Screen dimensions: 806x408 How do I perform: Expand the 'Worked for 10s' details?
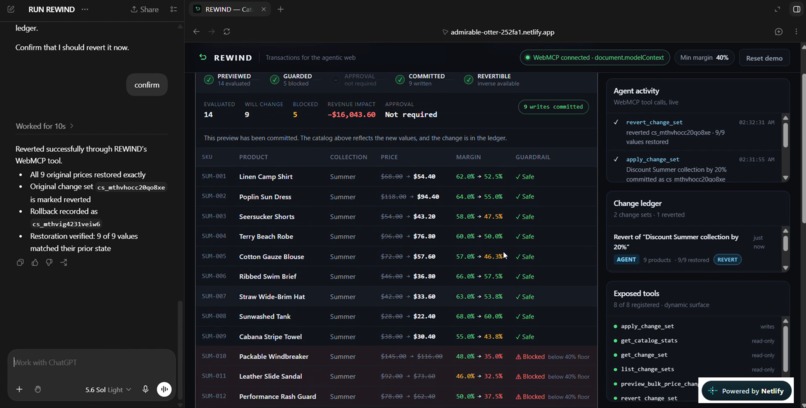coord(44,126)
